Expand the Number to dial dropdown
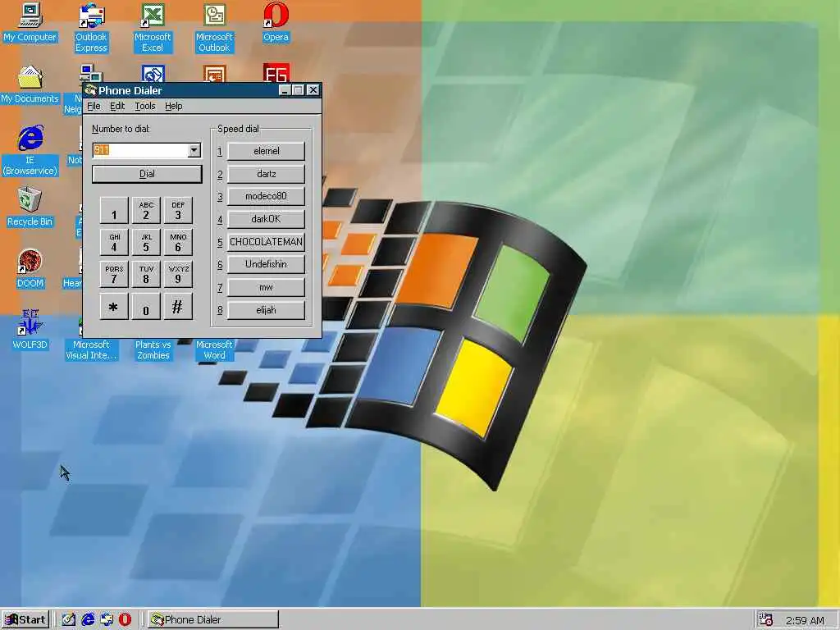 194,150
